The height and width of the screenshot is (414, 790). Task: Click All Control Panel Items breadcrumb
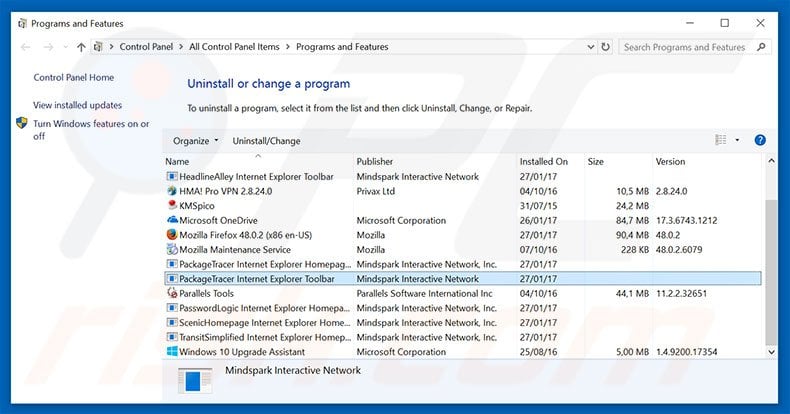coord(234,47)
